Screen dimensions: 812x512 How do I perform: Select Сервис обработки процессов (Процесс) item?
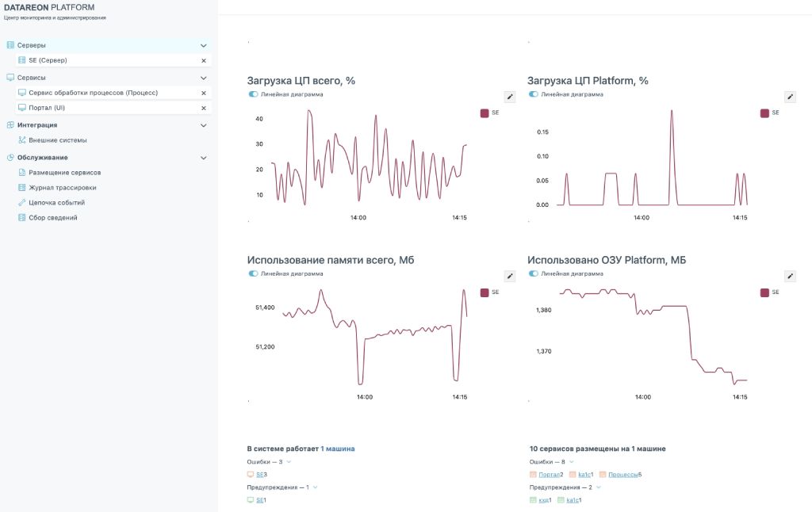93,93
